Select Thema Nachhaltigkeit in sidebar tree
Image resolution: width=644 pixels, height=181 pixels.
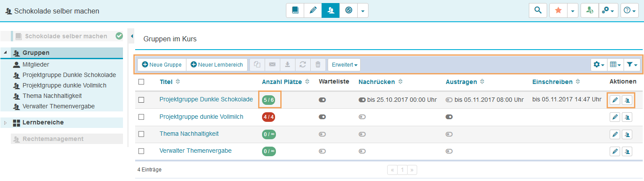pyautogui.click(x=52, y=96)
